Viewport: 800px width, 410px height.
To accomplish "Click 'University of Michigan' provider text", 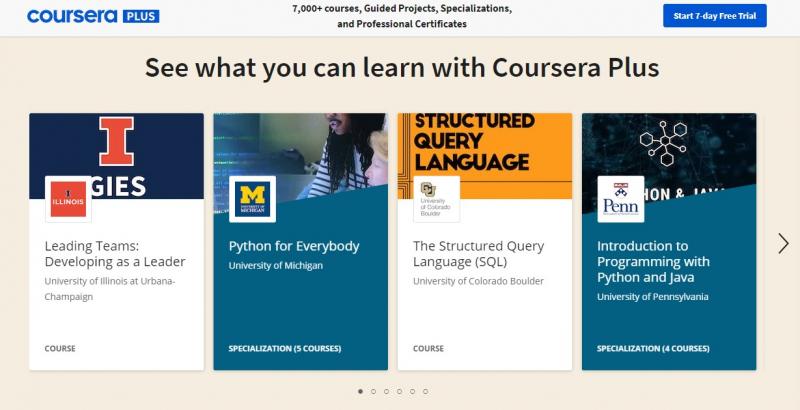I will coord(276,266).
